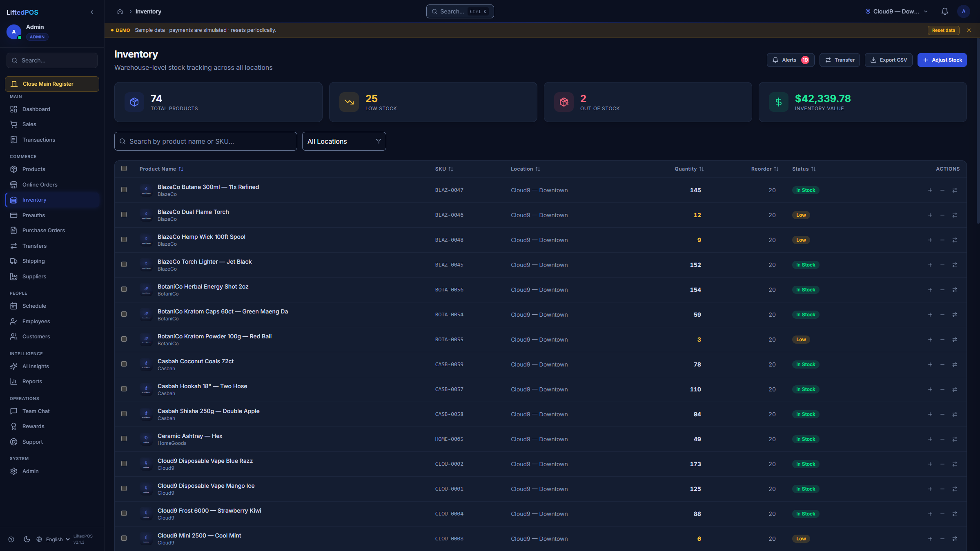Screen dimensions: 980x551
Task: Open the Cloud9 Downtown location switcher
Action: [x=896, y=11]
